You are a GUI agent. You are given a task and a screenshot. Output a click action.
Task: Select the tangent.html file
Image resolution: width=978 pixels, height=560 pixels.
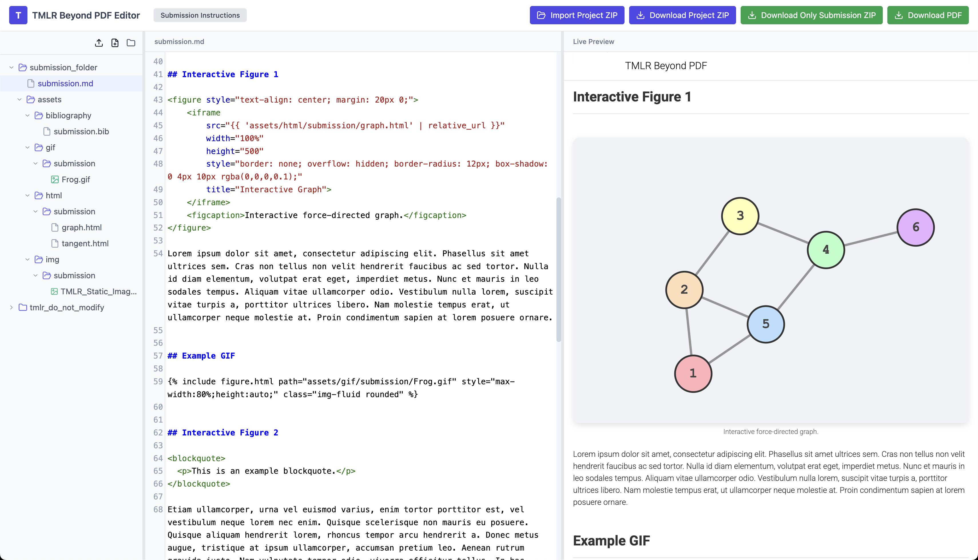[x=85, y=243]
